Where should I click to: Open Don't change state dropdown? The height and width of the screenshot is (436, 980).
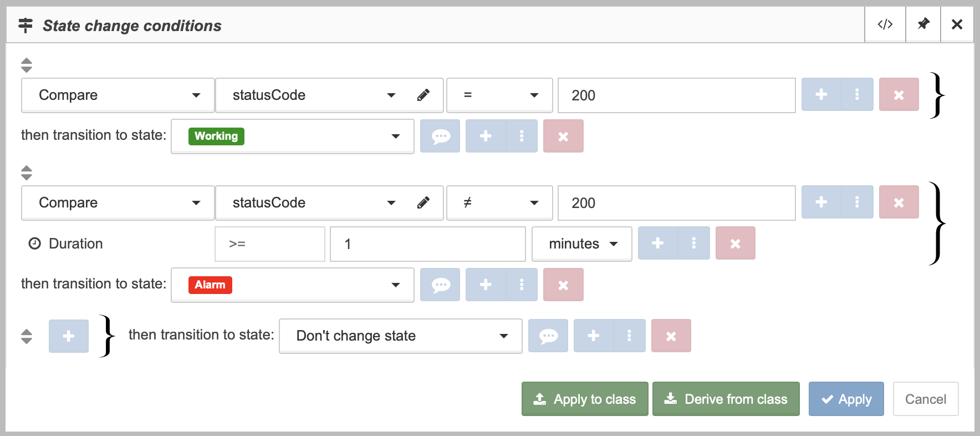pos(401,336)
